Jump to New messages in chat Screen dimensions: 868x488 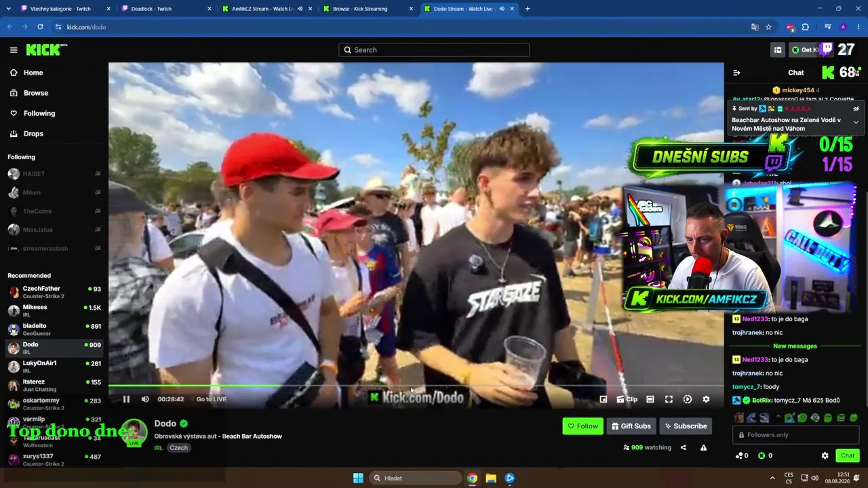tap(795, 346)
